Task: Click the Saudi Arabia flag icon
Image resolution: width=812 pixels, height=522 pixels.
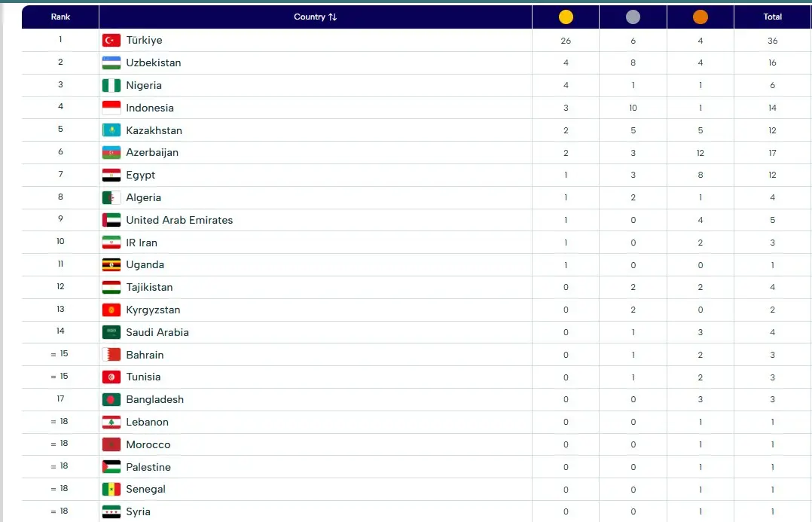Action: coord(111,332)
